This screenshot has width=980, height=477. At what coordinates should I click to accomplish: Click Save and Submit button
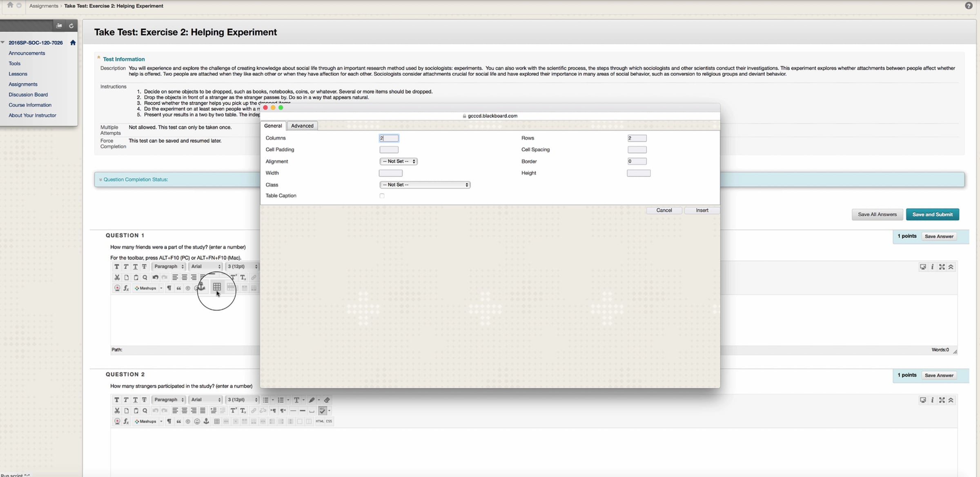pyautogui.click(x=932, y=214)
